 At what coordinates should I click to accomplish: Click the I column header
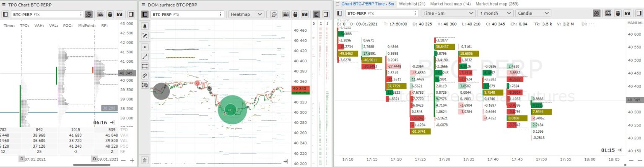[327, 24]
